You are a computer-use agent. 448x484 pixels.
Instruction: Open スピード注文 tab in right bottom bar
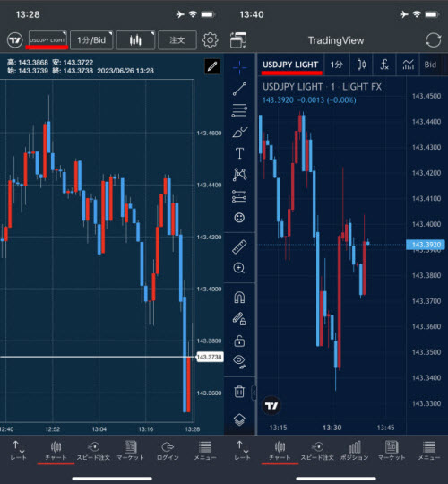pos(317,451)
